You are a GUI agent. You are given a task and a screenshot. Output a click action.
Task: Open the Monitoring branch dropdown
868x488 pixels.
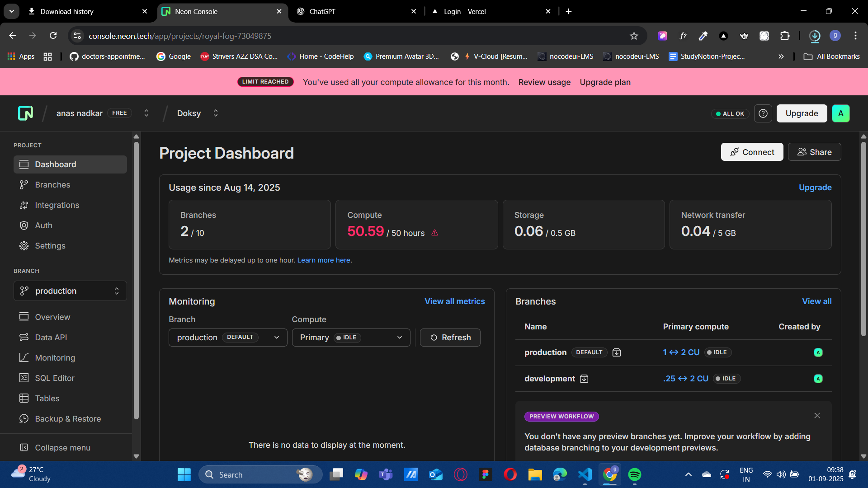coord(228,338)
